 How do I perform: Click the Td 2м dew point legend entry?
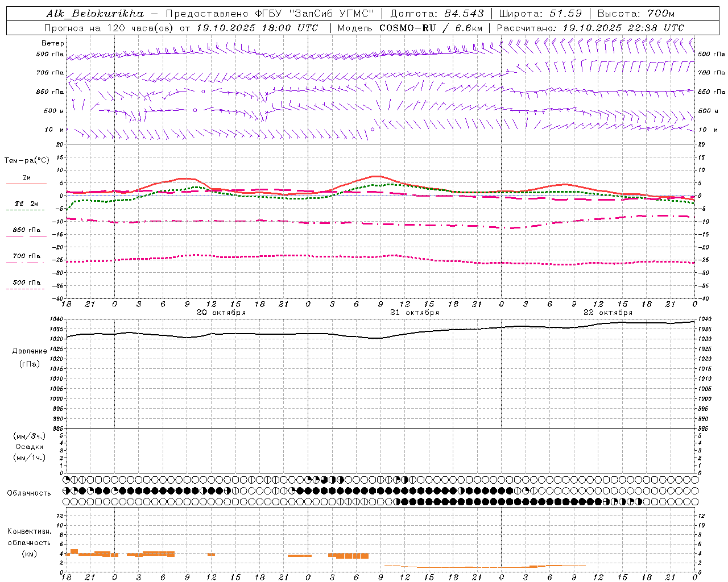[x=27, y=203]
